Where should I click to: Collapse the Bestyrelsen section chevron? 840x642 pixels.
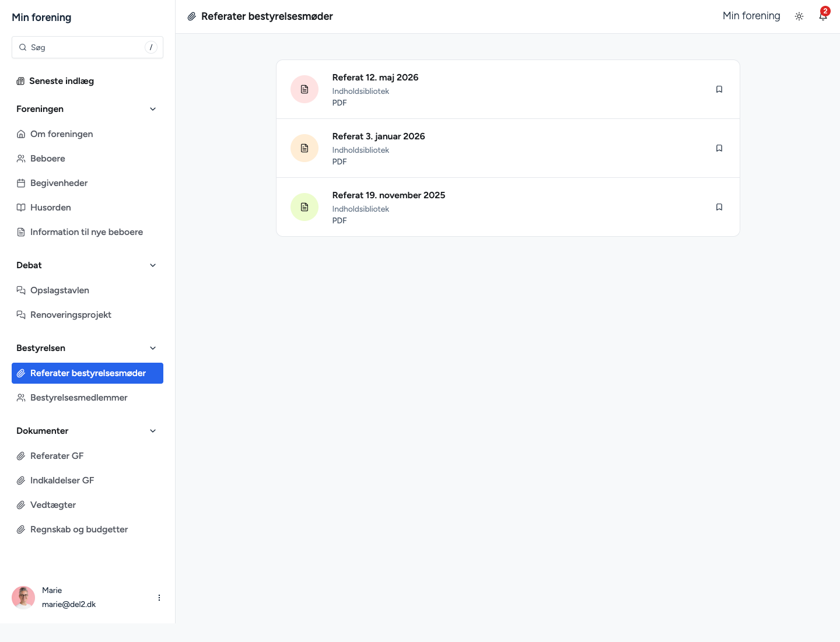(x=153, y=348)
